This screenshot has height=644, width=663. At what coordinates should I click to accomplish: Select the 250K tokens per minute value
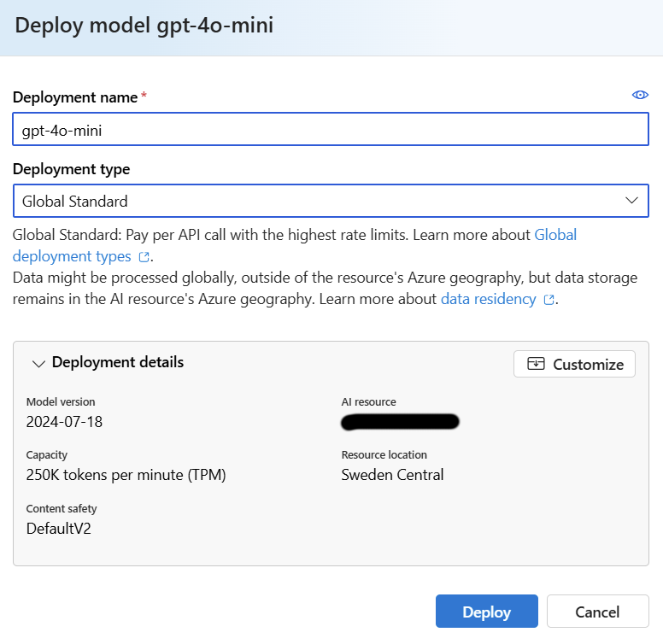point(126,475)
